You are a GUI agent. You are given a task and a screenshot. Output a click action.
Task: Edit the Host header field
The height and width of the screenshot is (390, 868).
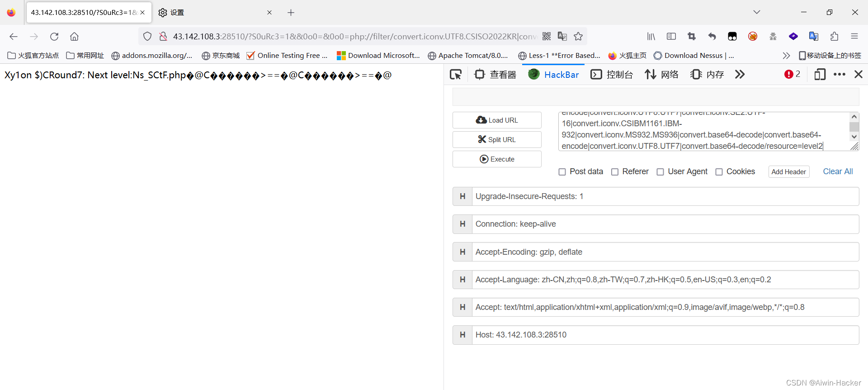[x=665, y=335]
